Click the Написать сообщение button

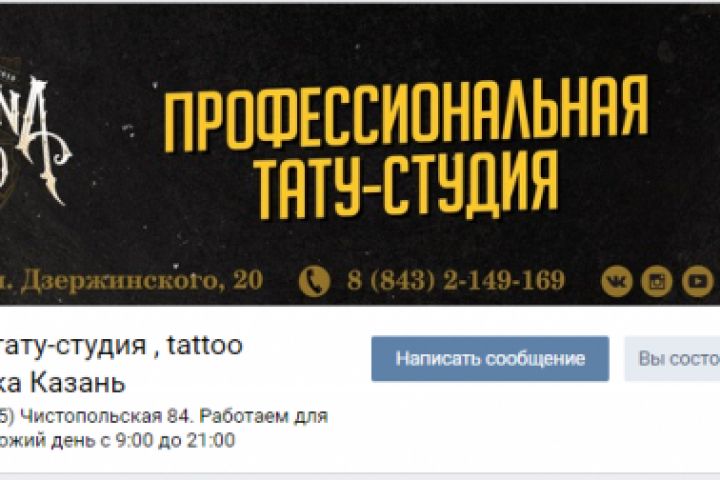(x=490, y=359)
